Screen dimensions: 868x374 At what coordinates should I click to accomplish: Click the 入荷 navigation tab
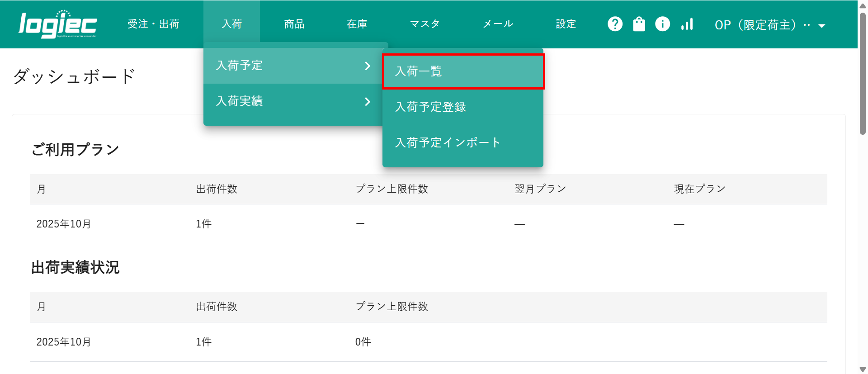tap(231, 24)
